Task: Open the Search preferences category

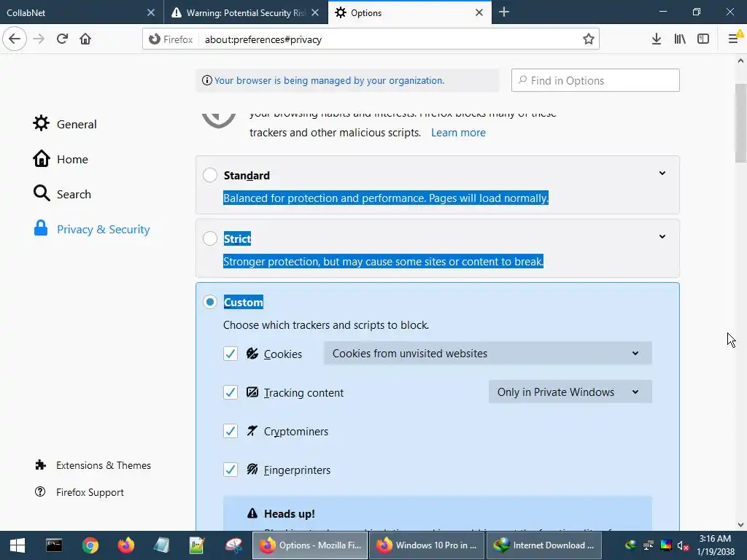Action: click(62, 194)
